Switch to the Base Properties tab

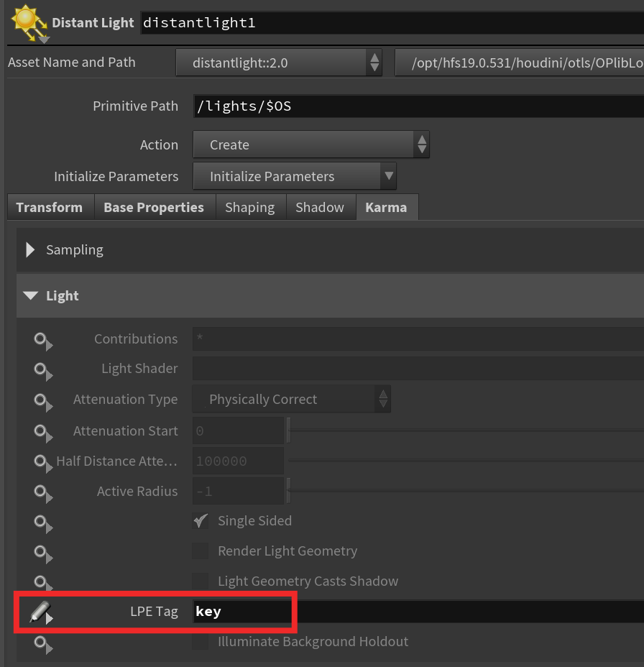(x=154, y=207)
